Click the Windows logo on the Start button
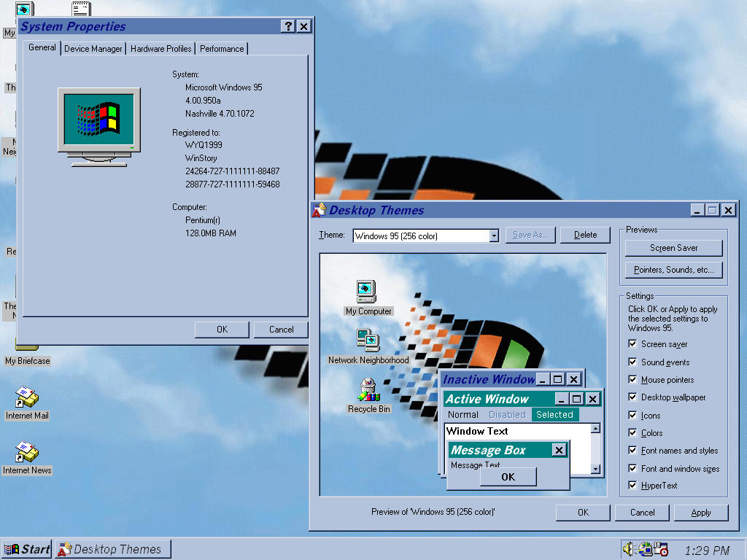This screenshot has width=747, height=560. tap(12, 550)
